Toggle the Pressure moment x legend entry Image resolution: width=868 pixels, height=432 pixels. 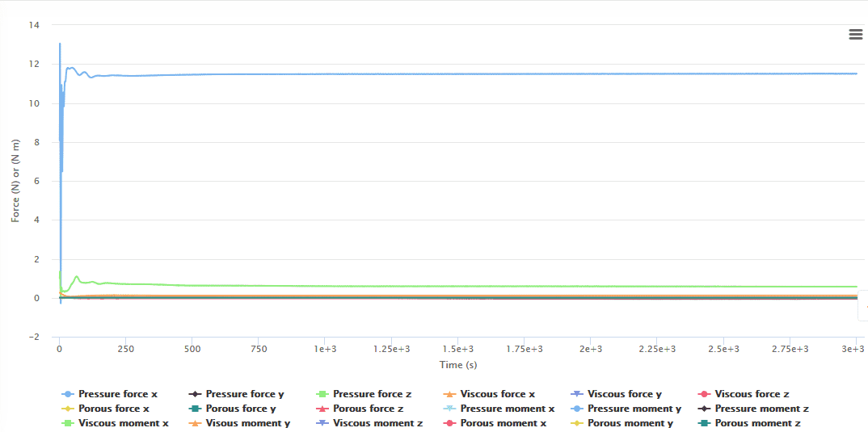coord(499,409)
